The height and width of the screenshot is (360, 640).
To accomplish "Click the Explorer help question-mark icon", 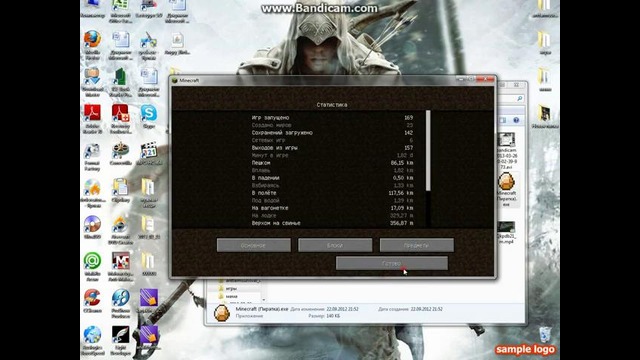I will (516, 120).
